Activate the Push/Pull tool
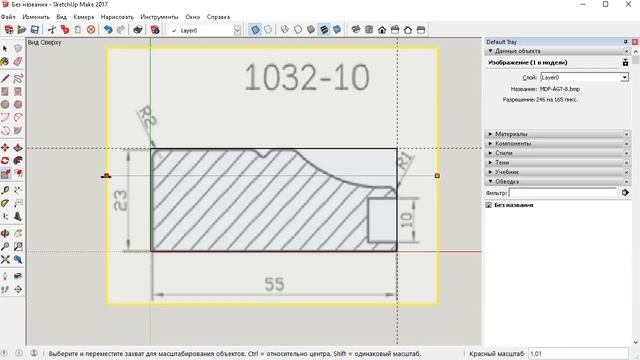The image size is (640, 360). click(x=18, y=147)
